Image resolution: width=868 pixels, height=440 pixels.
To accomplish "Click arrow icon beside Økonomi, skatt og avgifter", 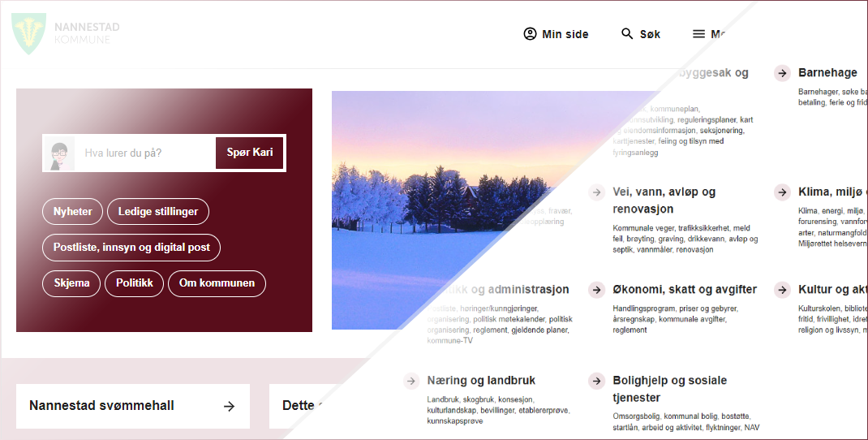I will (596, 289).
